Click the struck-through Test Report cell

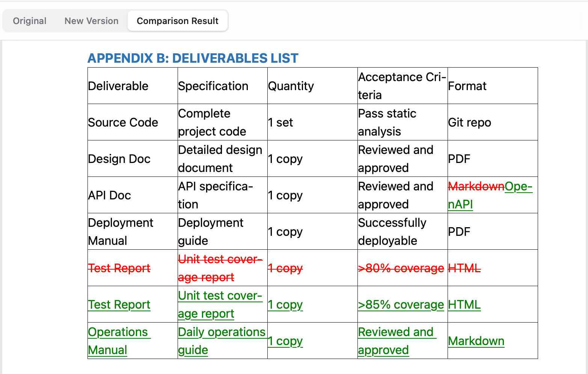tap(133, 268)
